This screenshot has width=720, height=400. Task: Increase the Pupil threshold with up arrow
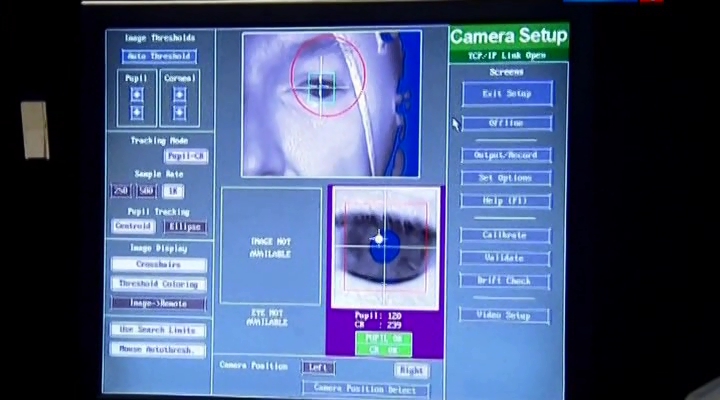tap(137, 95)
